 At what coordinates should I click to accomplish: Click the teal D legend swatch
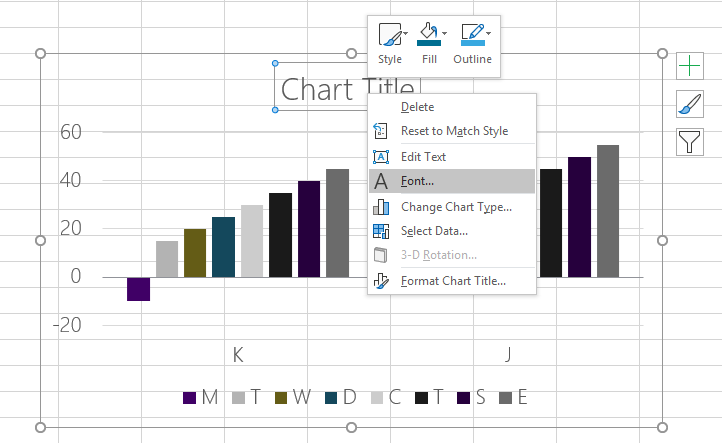331,397
